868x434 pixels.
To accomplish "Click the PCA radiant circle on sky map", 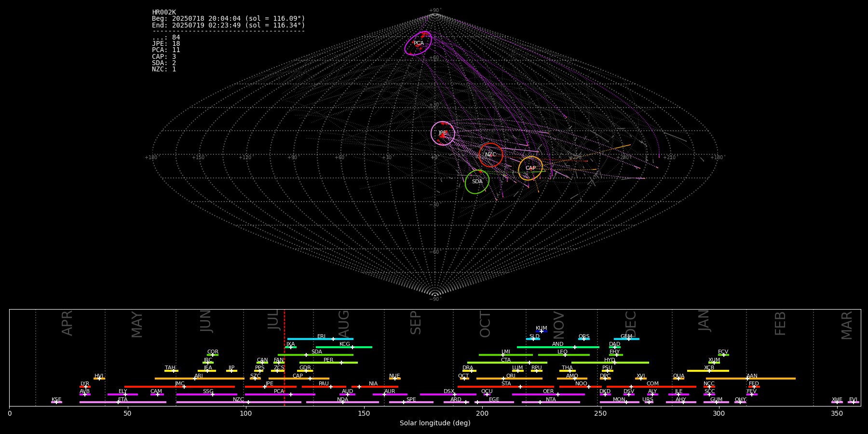I will click(418, 43).
